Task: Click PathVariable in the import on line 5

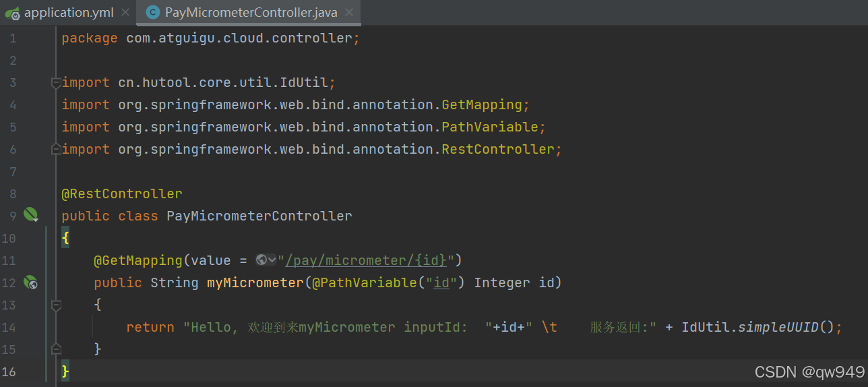Action: pos(490,127)
